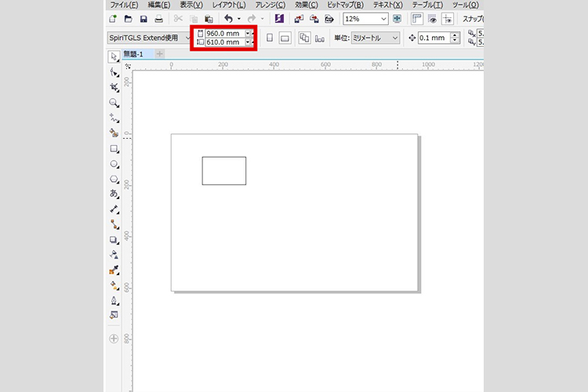Open the 表示(V) menu

pos(191,5)
